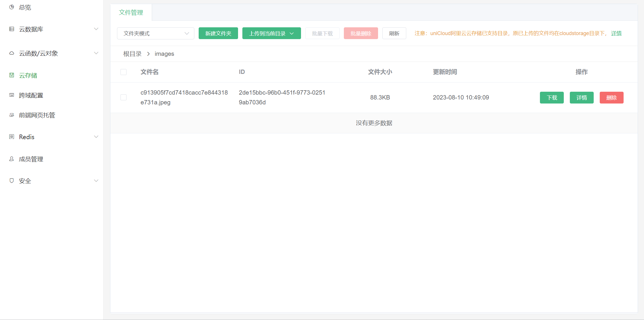Click the red 删除 button in file row
The width and height of the screenshot is (644, 320).
click(x=612, y=97)
